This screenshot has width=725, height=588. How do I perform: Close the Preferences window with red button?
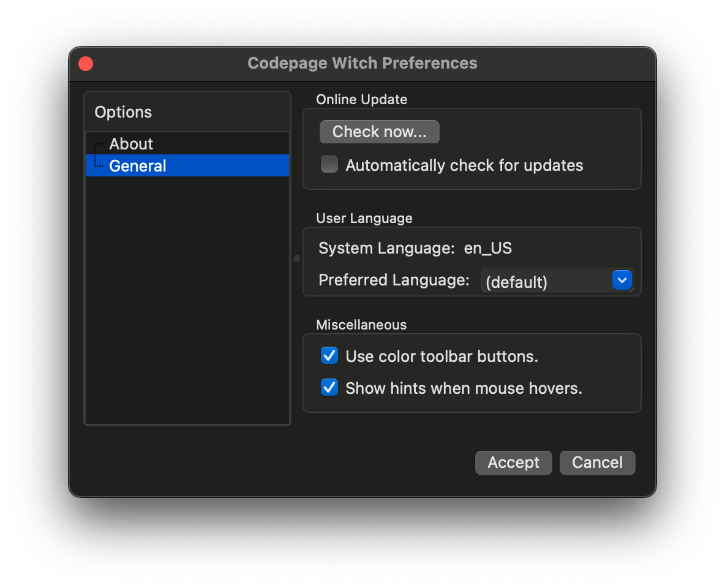[86, 64]
